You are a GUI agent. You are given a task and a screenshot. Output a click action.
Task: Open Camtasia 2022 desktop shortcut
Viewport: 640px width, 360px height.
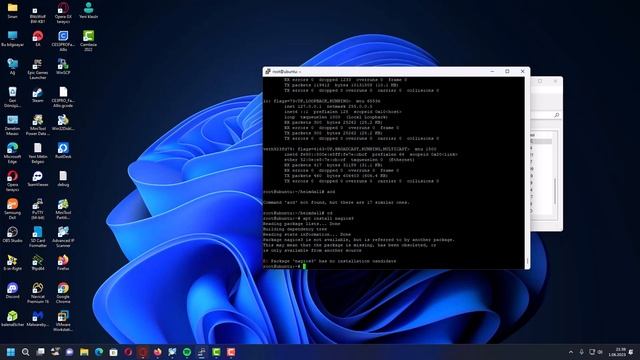(88, 41)
